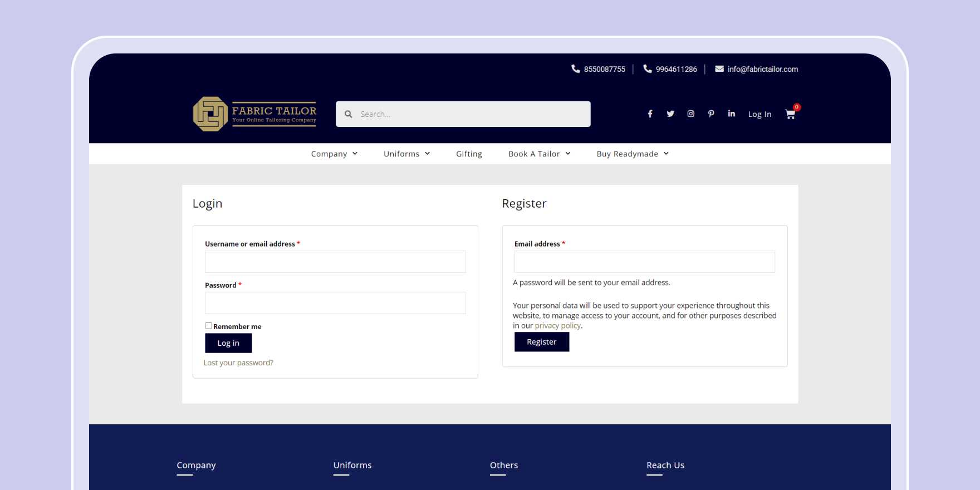Expand the Company dropdown menu
The height and width of the screenshot is (490, 980).
[334, 154]
